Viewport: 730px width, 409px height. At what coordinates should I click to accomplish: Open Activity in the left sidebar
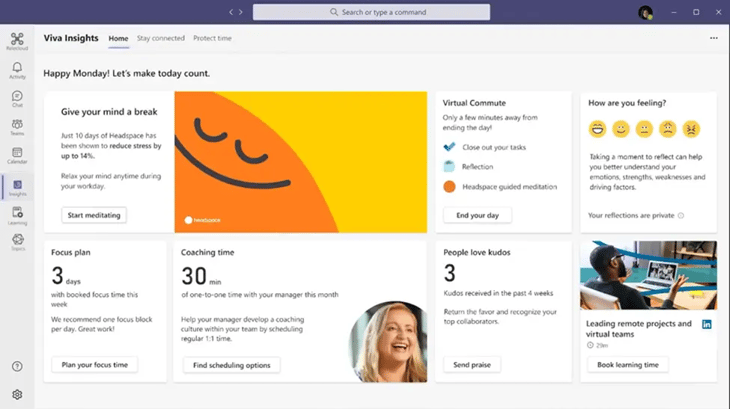(x=17, y=70)
